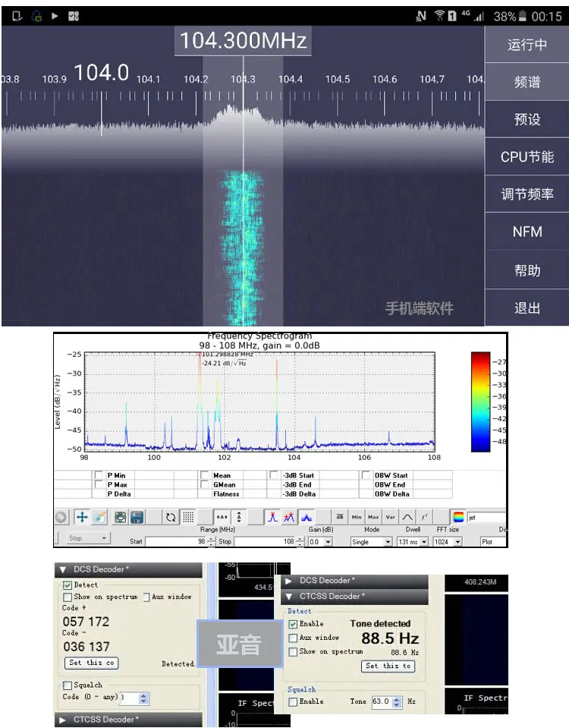Click the blue spectrum fill peak icon
The height and width of the screenshot is (728, 569).
coord(307,517)
